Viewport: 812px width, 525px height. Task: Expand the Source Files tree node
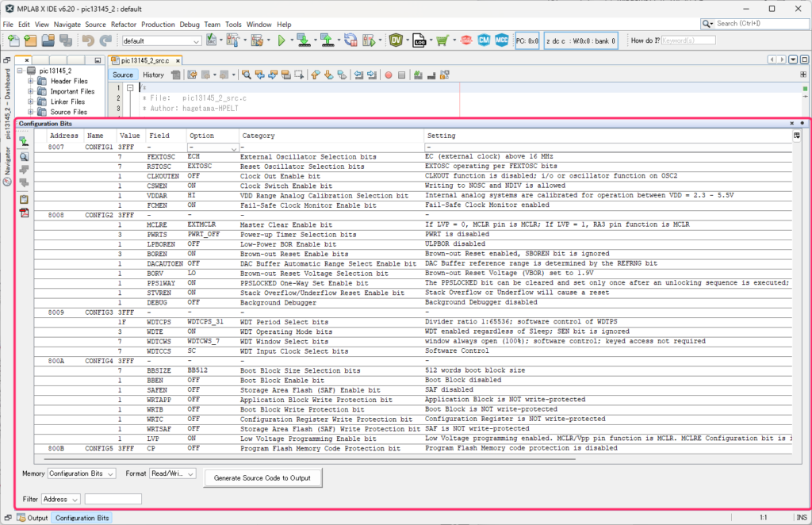pos(30,112)
